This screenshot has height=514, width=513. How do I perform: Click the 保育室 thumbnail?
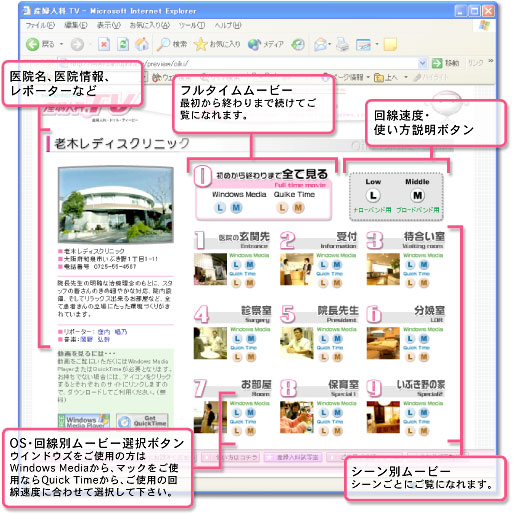pyautogui.click(x=297, y=417)
